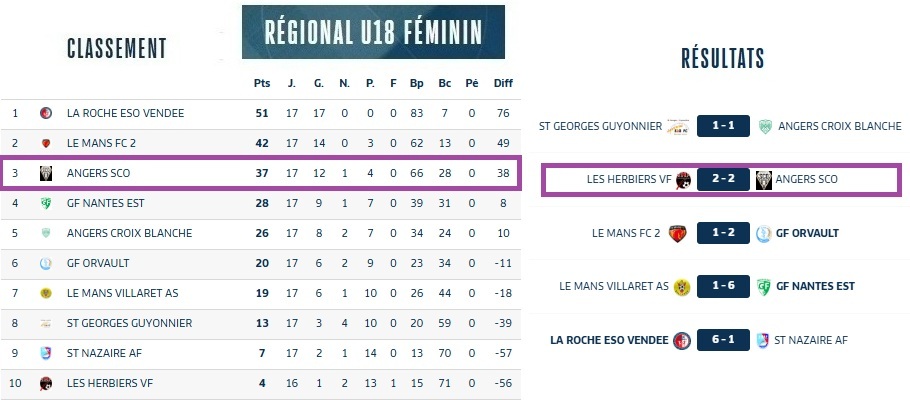Click the Régional U18 Féminin banner

click(x=373, y=32)
